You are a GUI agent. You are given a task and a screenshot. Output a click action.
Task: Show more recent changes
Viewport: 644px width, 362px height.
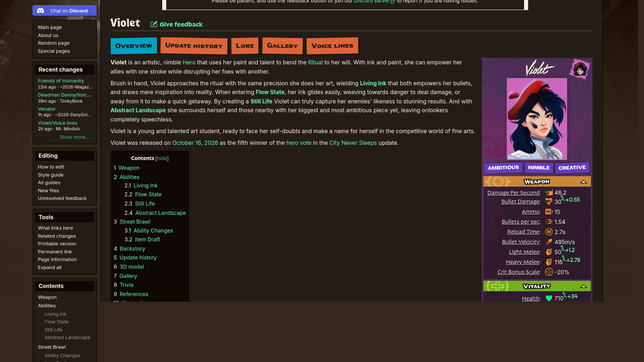pyautogui.click(x=74, y=137)
